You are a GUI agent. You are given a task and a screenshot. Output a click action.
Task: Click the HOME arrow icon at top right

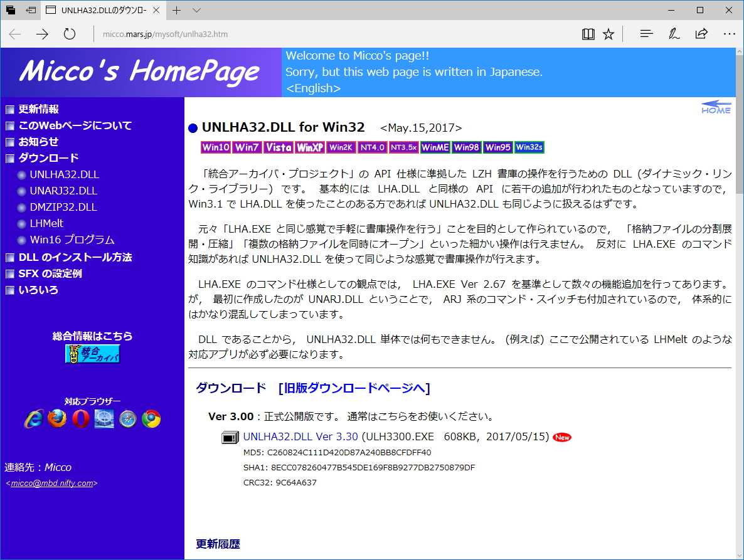point(716,105)
